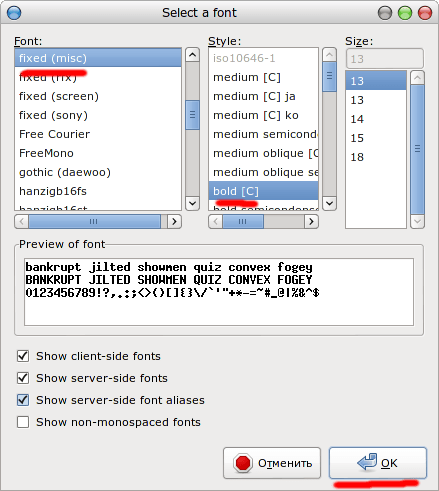Click the blue window menu icon in title bar

pyautogui.click(x=14, y=13)
